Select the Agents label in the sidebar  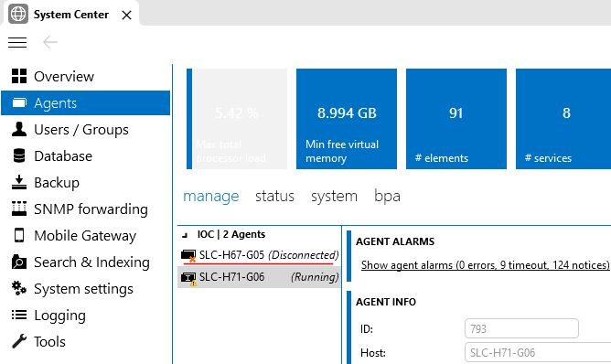(x=55, y=102)
